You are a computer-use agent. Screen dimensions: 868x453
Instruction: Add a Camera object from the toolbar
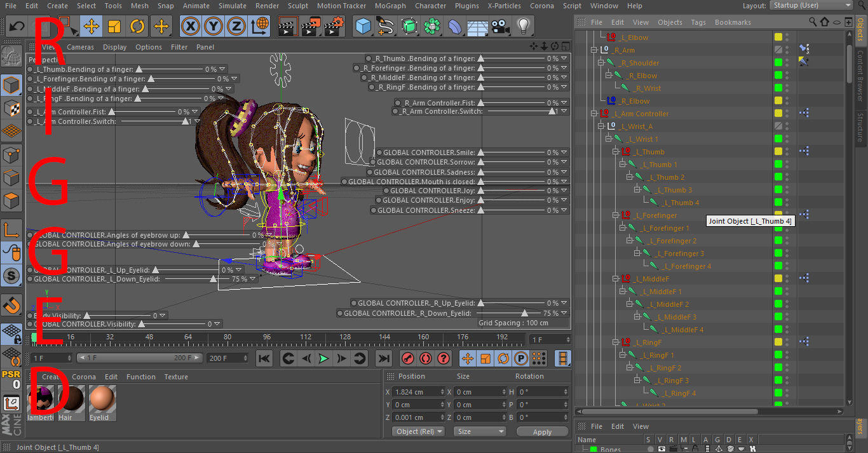[x=501, y=27]
